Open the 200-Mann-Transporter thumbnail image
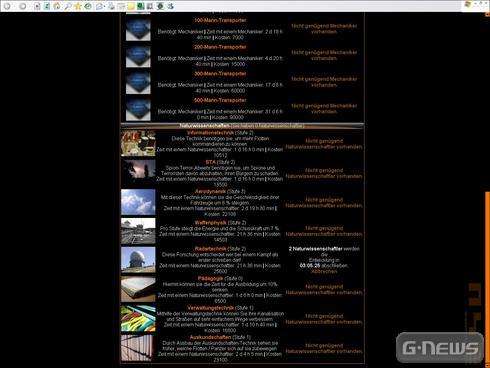This screenshot has height=368, width=490. pos(138,56)
